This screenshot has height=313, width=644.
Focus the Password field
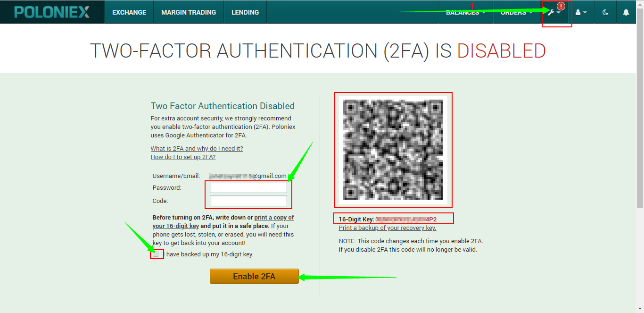coord(248,187)
